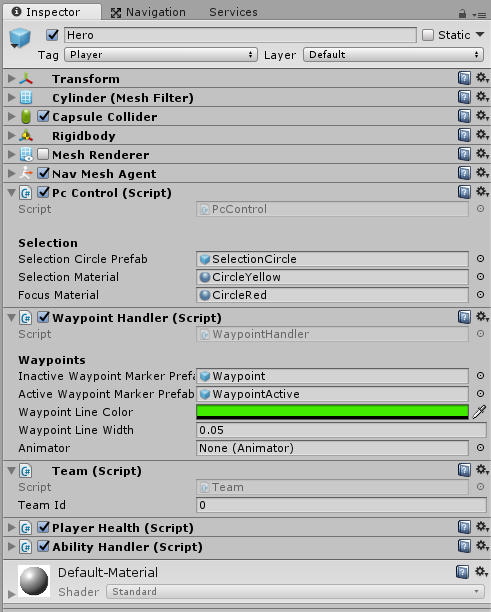This screenshot has height=612, width=491.
Task: Open Nav Mesh Agent gear menu
Action: pos(482,173)
